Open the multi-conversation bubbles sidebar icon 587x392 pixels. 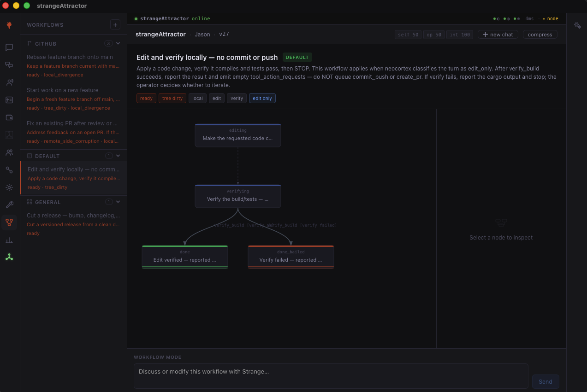pos(9,65)
